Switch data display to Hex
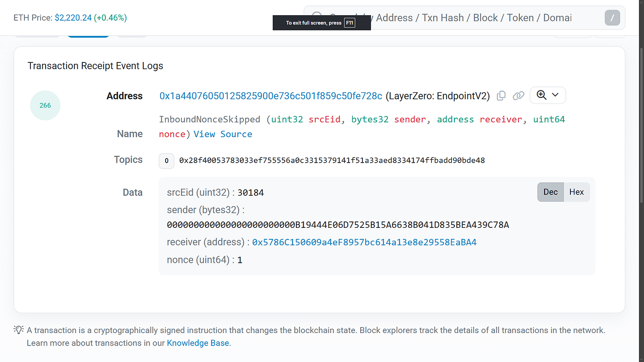Screen dimensions: 644x362 (x=576, y=192)
